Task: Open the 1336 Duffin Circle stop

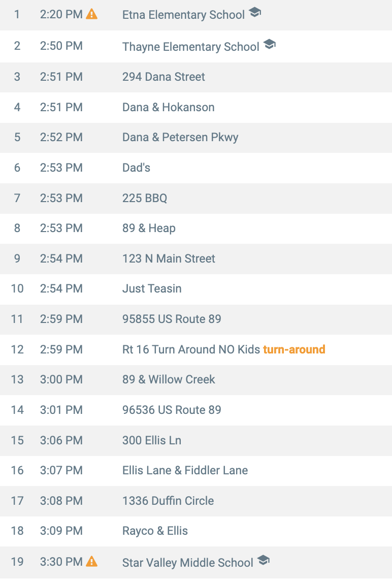Action: pos(168,501)
